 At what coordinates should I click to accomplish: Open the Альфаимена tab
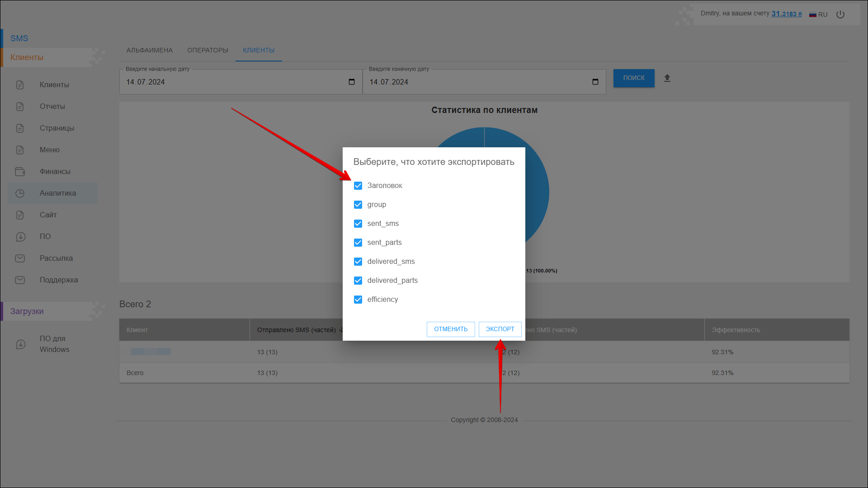[x=150, y=50]
